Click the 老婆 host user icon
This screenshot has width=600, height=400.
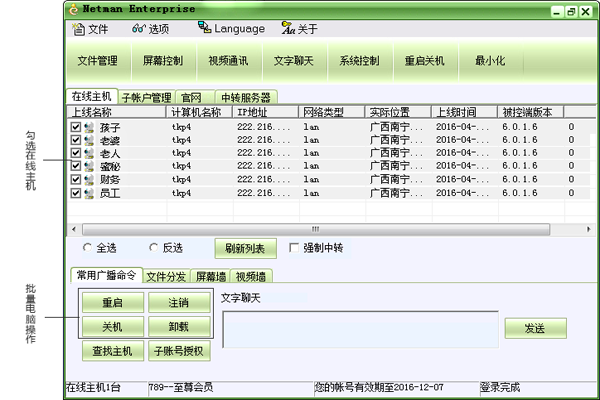(x=89, y=141)
